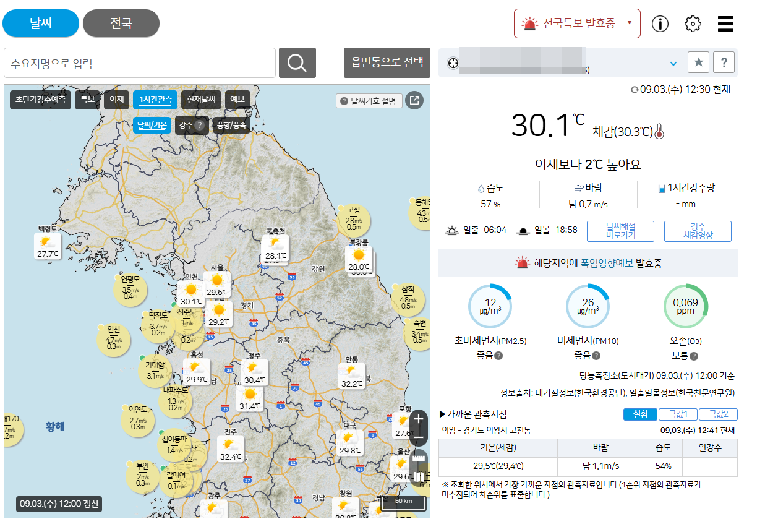Image resolution: width=765 pixels, height=532 pixels.
Task: Zoom out on the map
Action: (419, 437)
